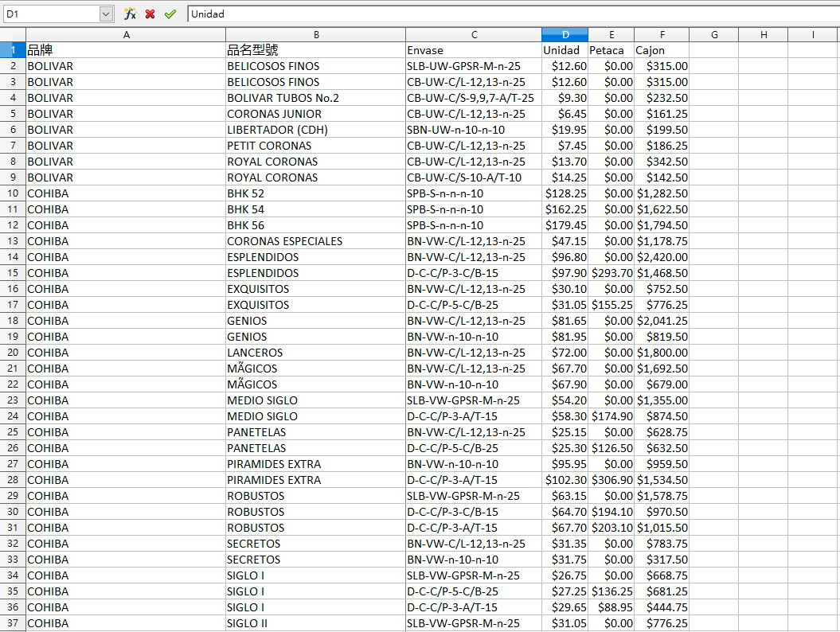This screenshot has width=840, height=632.
Task: Click the Envase header cell
Action: coord(474,50)
